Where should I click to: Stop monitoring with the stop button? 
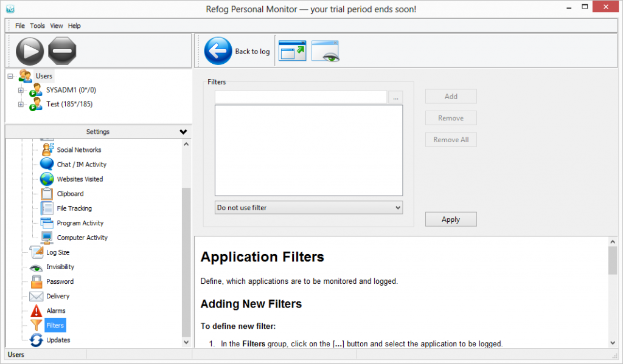coord(62,51)
